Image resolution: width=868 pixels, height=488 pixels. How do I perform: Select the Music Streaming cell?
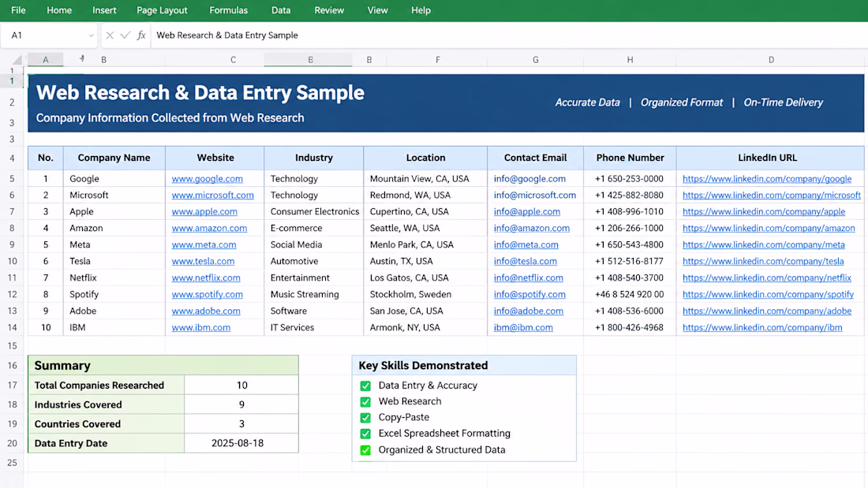pos(314,294)
